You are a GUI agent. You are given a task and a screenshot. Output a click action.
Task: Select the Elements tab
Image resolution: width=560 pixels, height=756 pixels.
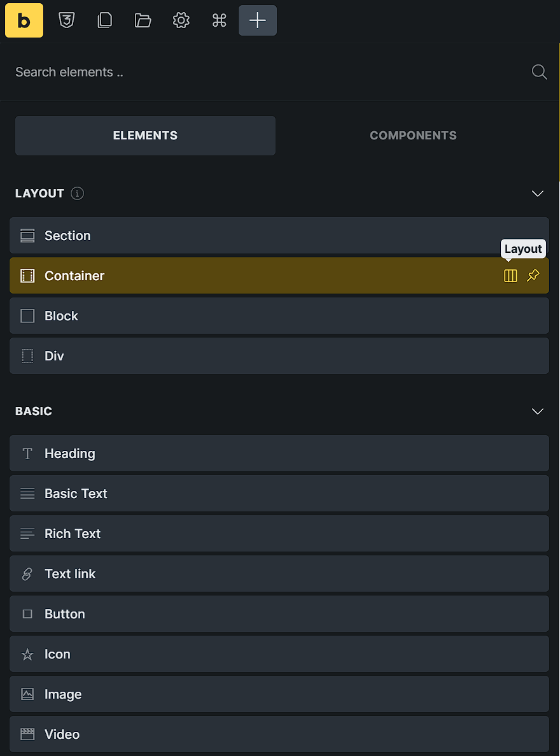pos(145,136)
